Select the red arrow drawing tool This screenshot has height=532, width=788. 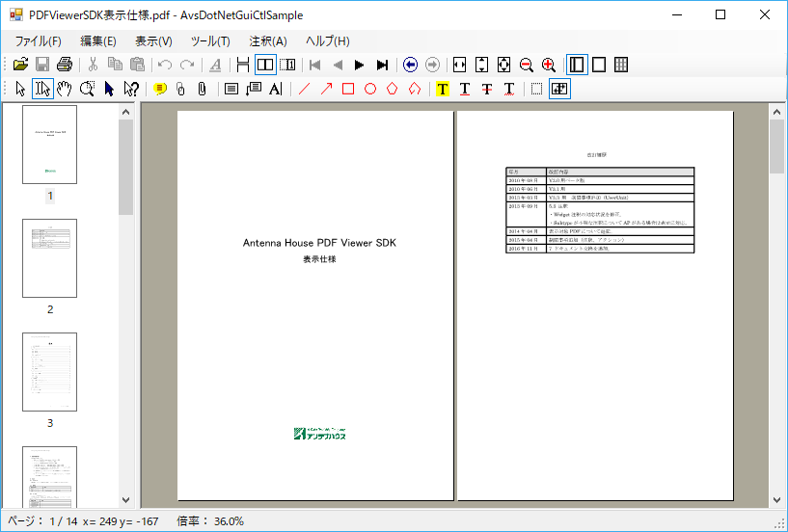(x=326, y=89)
